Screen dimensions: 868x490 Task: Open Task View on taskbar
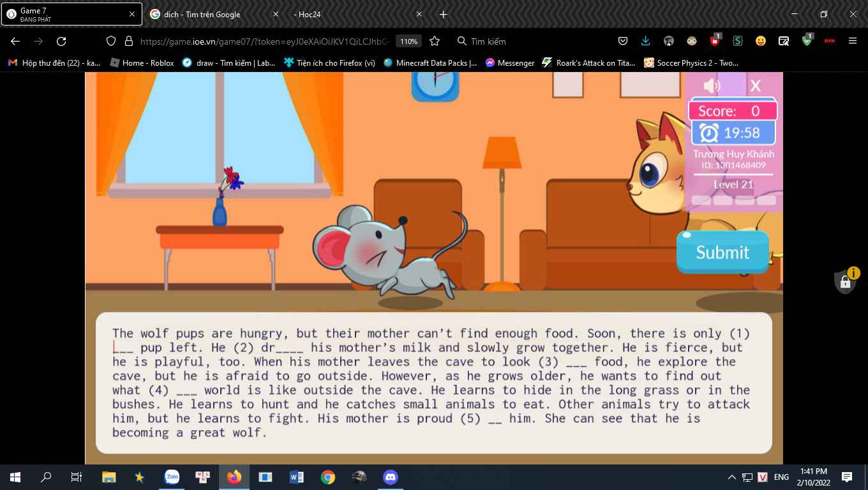(77, 477)
